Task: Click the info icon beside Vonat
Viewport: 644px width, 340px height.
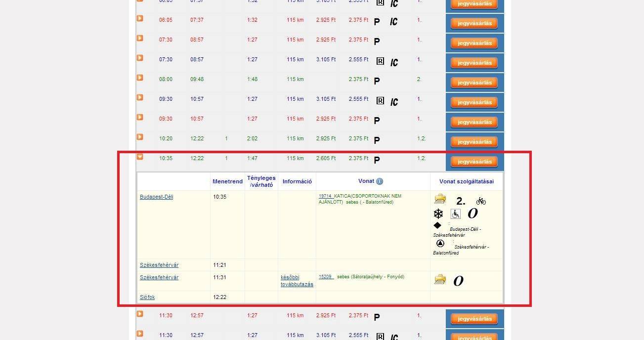Action: point(380,181)
